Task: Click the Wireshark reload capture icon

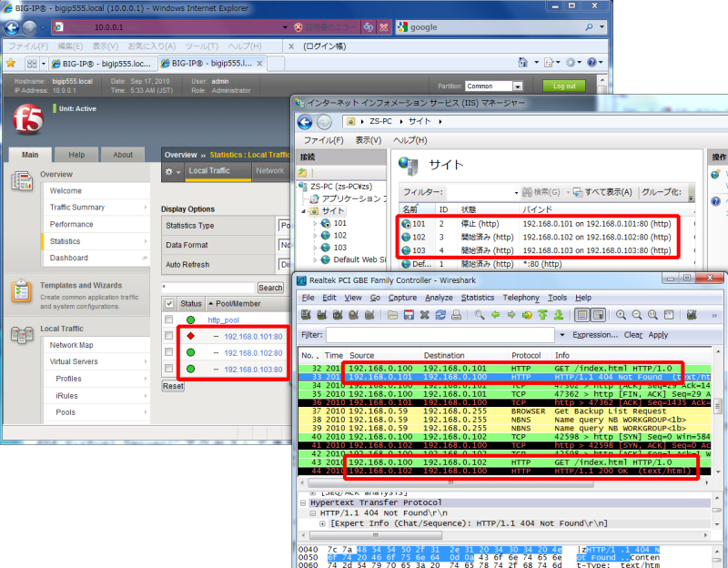Action: point(439,315)
